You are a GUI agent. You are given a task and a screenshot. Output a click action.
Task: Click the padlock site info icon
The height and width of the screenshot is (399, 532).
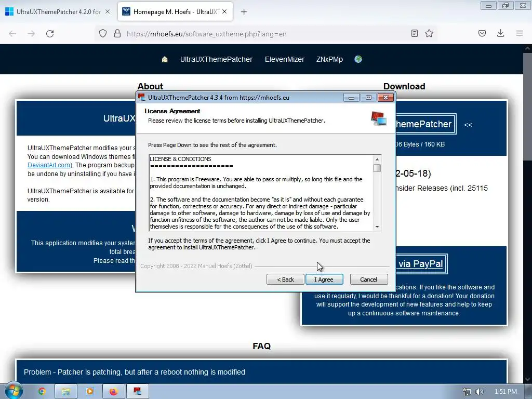(x=117, y=34)
